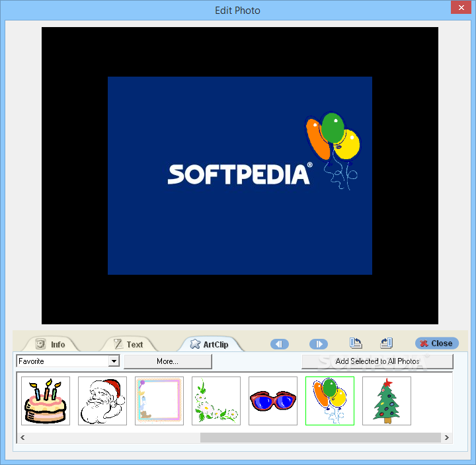
Task: Click the More... button
Action: point(167,361)
